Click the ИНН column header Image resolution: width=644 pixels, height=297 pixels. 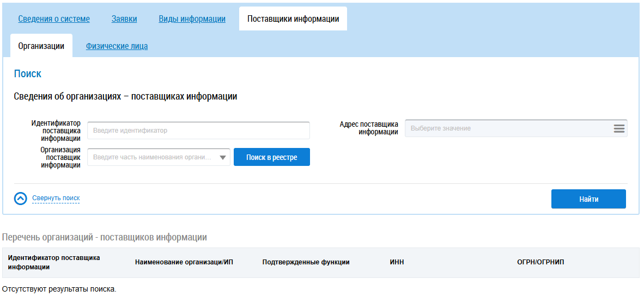tap(396, 262)
